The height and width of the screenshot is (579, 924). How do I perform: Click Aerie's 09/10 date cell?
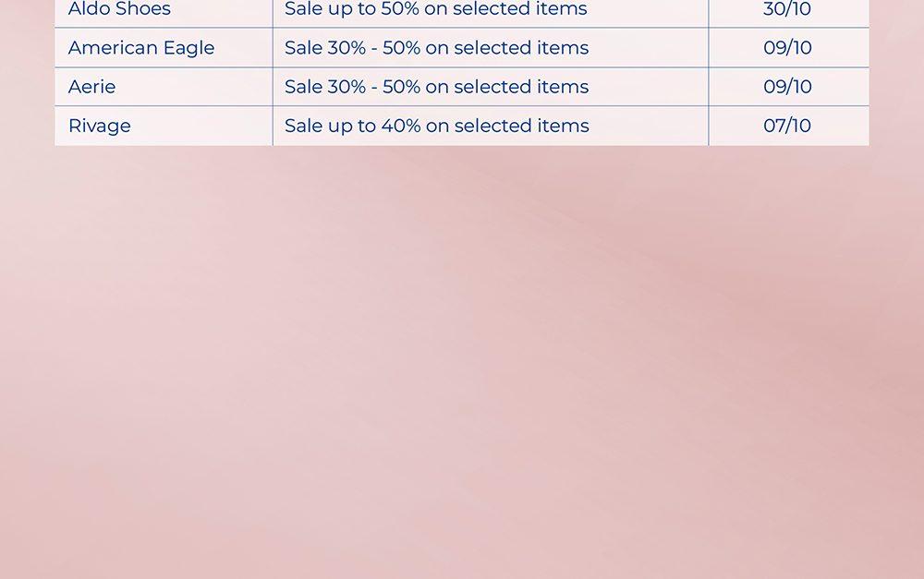click(787, 87)
